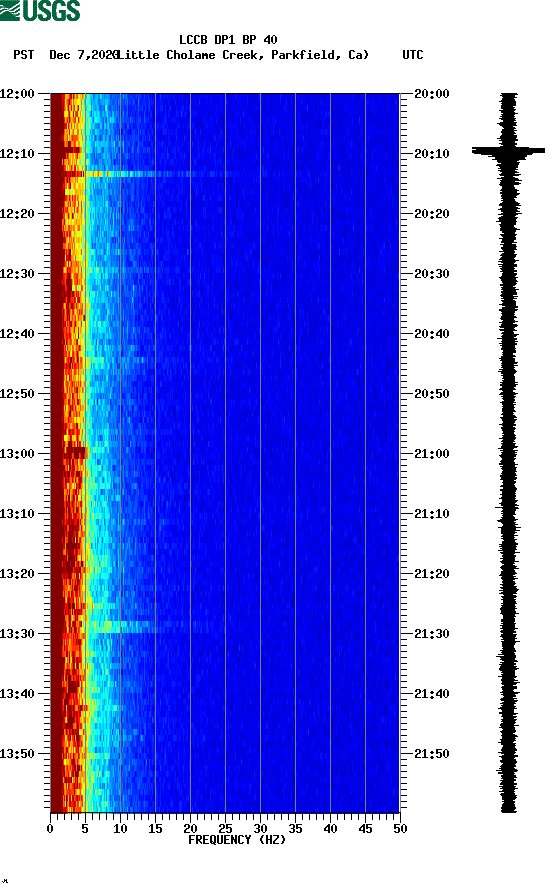This screenshot has height=892, width=552.
Task: Click the 13:30 PST time label
Action: click(x=17, y=634)
